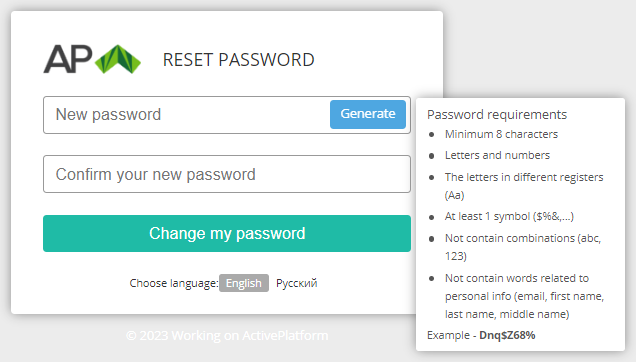Submit with Change my password button
Viewport: 636px width, 362px height.
227,233
